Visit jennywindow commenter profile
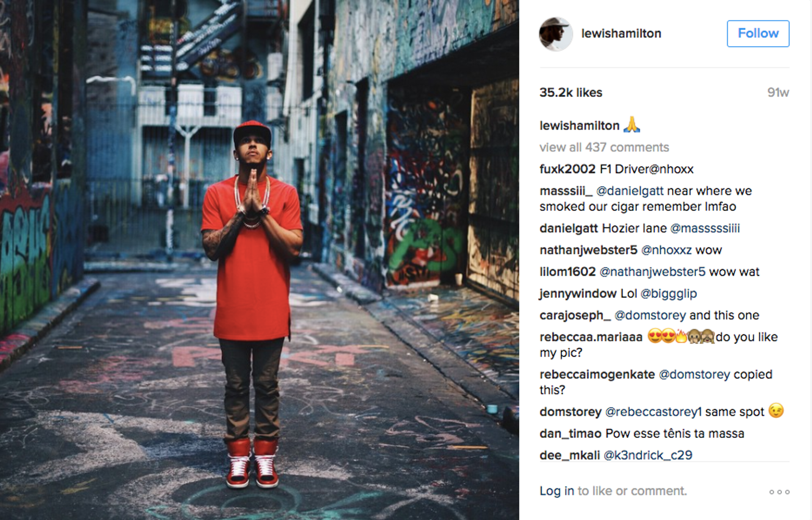 pyautogui.click(x=578, y=293)
